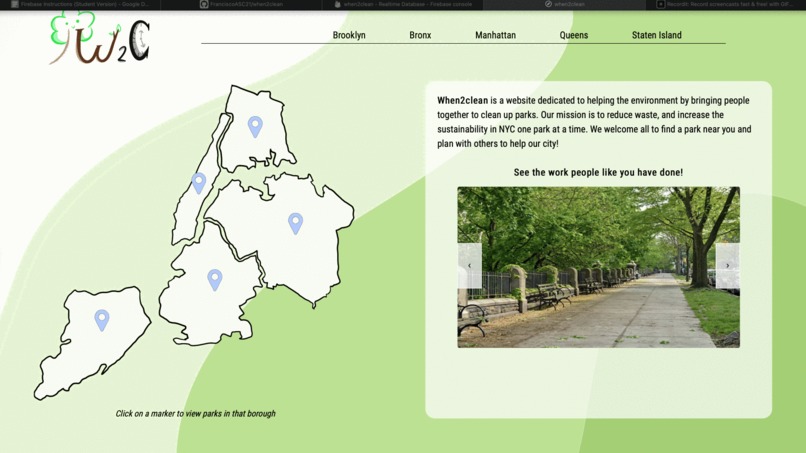Click the park pathway carousel photo
The width and height of the screenshot is (806, 453).
(598, 267)
